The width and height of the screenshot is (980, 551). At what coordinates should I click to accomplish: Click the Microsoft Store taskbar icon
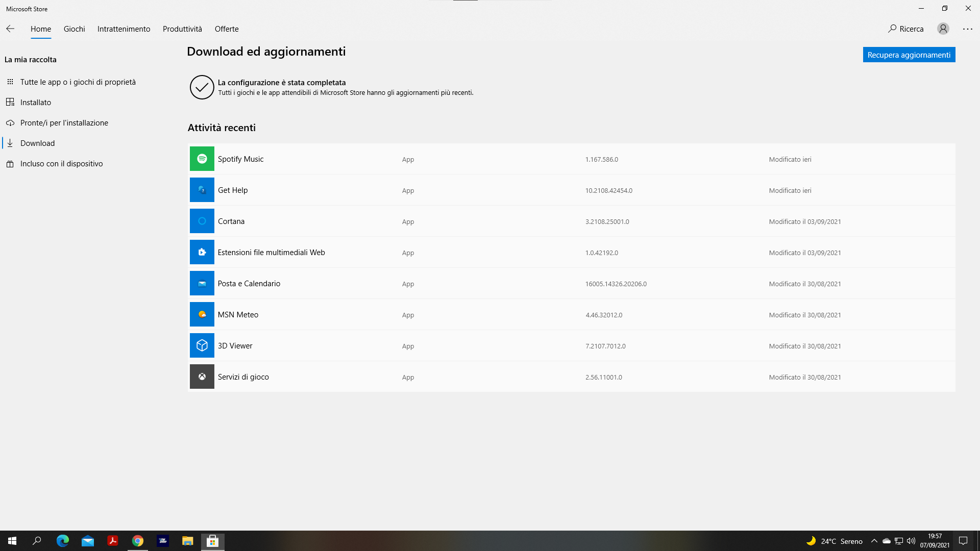[x=213, y=541]
